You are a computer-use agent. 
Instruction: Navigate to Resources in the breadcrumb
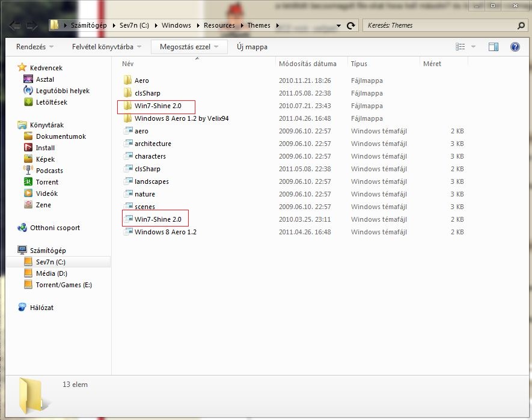click(x=219, y=25)
